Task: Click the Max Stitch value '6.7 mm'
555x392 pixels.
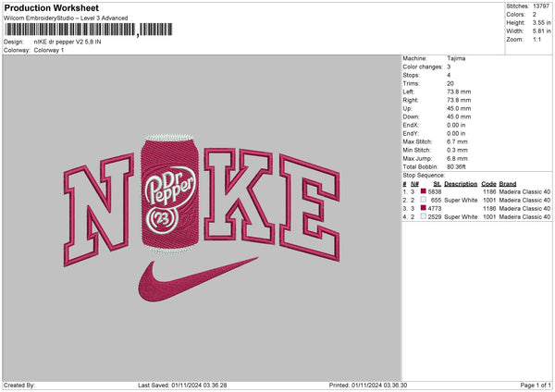Action: point(457,141)
